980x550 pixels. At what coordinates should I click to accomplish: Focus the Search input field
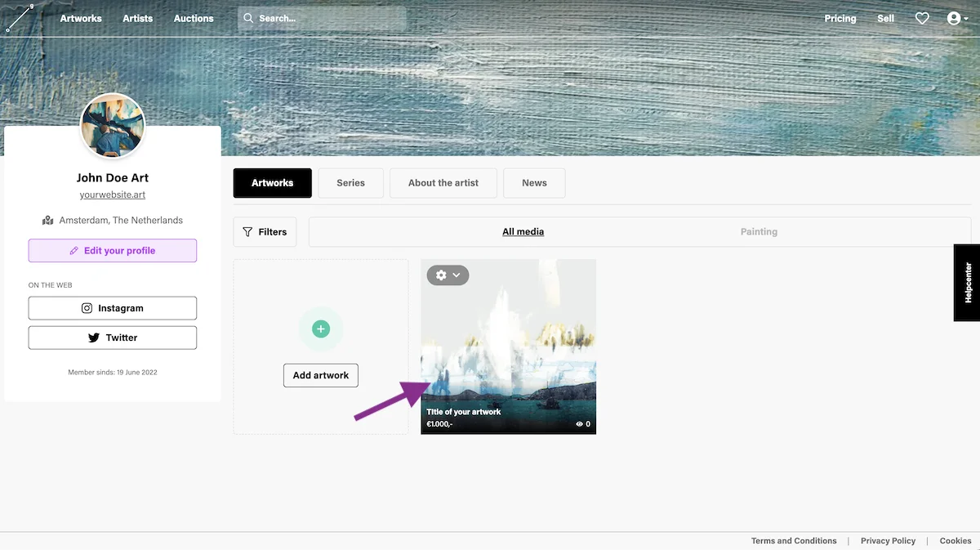click(x=322, y=18)
